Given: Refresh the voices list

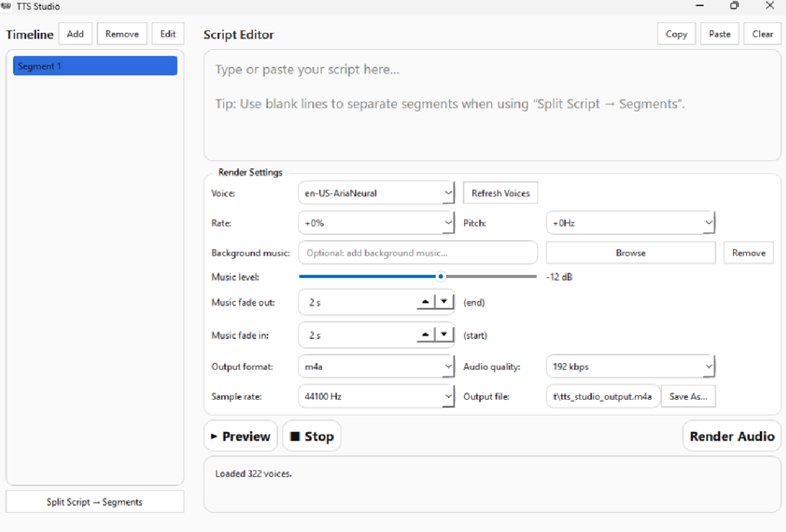Looking at the screenshot, I should coord(500,193).
